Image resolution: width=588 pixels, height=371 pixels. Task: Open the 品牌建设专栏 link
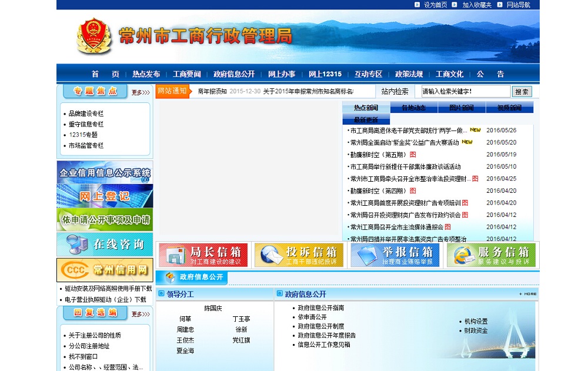pos(86,113)
